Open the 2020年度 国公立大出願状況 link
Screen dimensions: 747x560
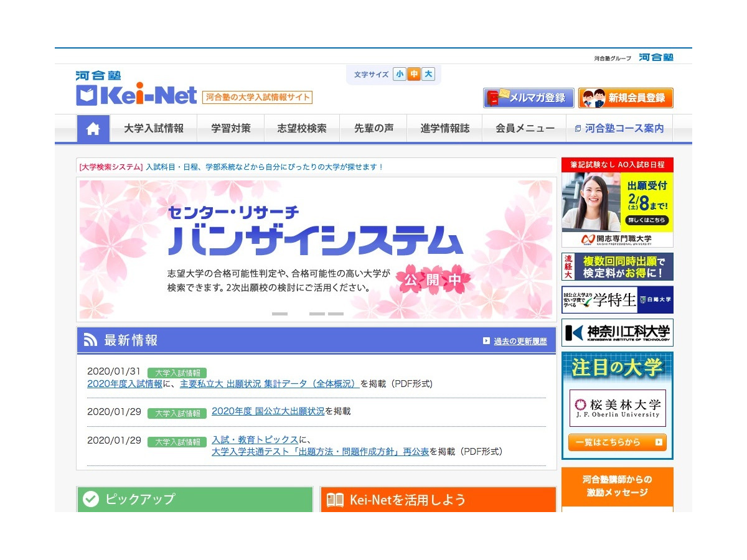coord(268,411)
